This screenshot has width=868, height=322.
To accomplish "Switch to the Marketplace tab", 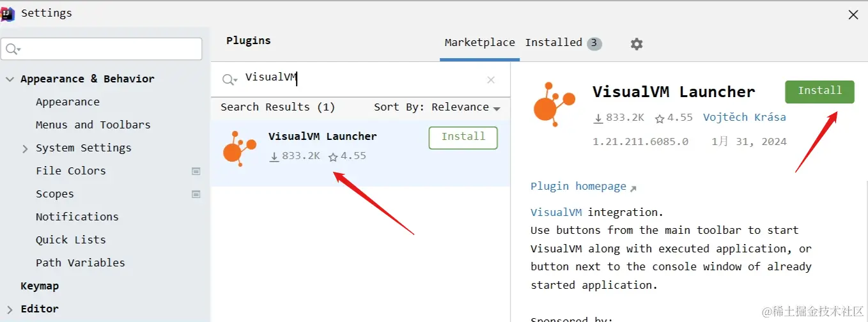I will point(479,43).
